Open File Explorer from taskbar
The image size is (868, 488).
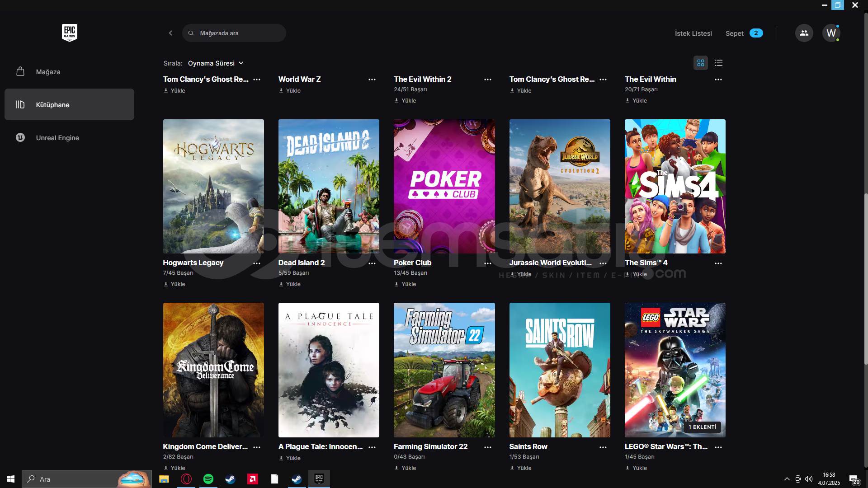pyautogui.click(x=164, y=479)
